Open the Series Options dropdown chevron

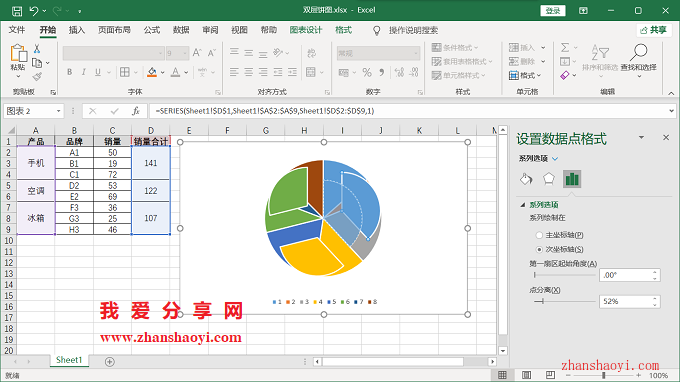(555, 159)
